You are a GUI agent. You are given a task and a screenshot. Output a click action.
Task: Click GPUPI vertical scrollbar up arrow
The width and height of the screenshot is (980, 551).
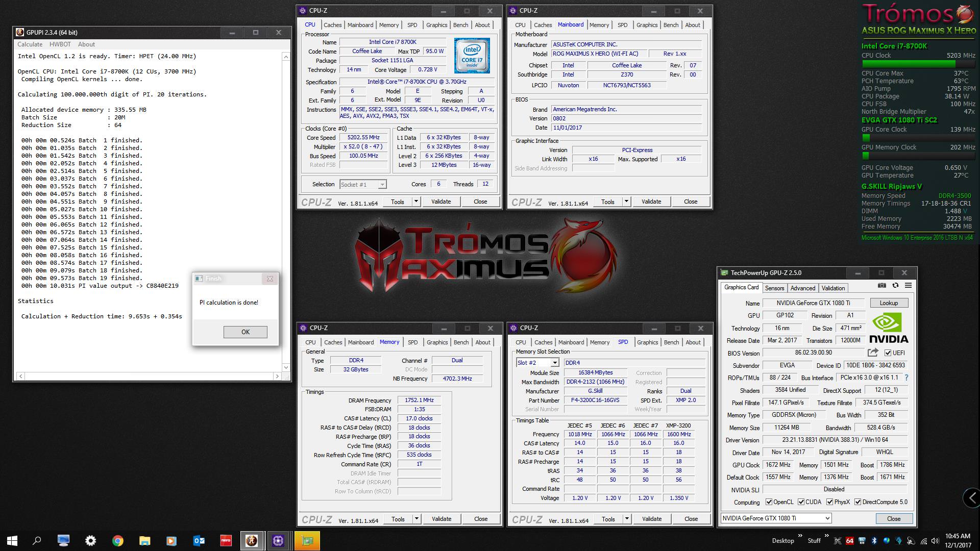pos(286,57)
